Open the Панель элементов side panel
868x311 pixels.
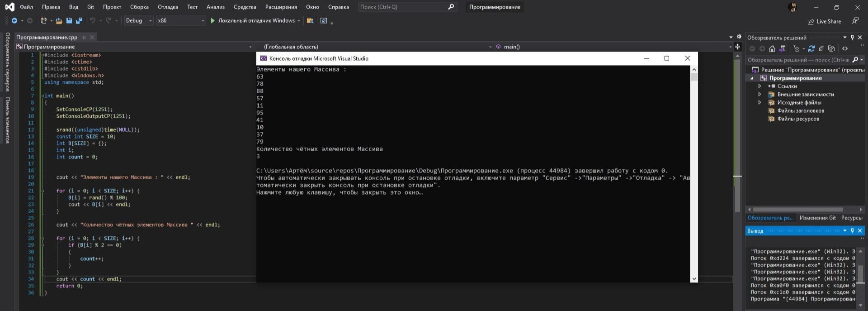(7, 120)
